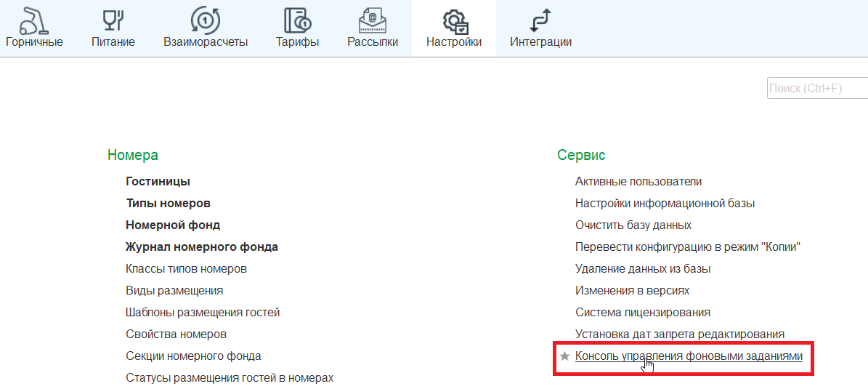The image size is (868, 389).
Task: Add Консоль управления to favorites via star
Action: (564, 356)
